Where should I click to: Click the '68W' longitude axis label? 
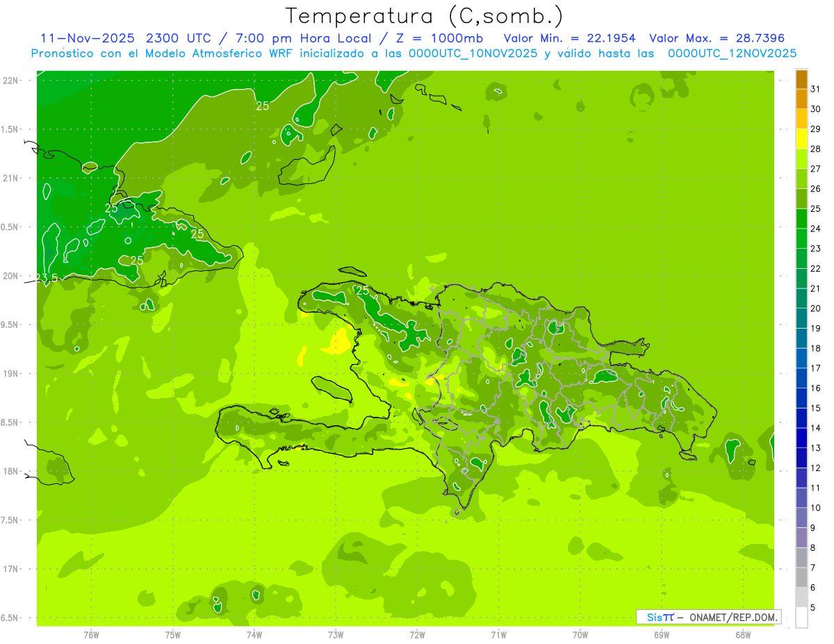point(743,635)
